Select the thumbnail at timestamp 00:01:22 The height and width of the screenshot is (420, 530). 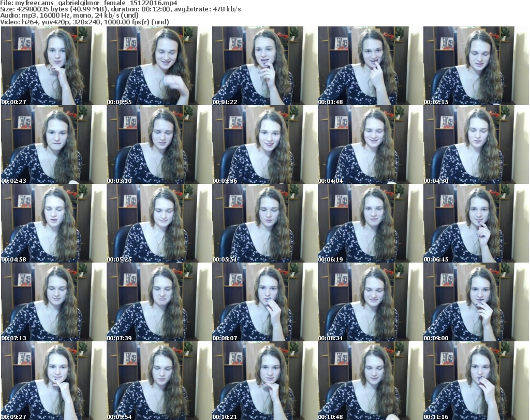(264, 66)
